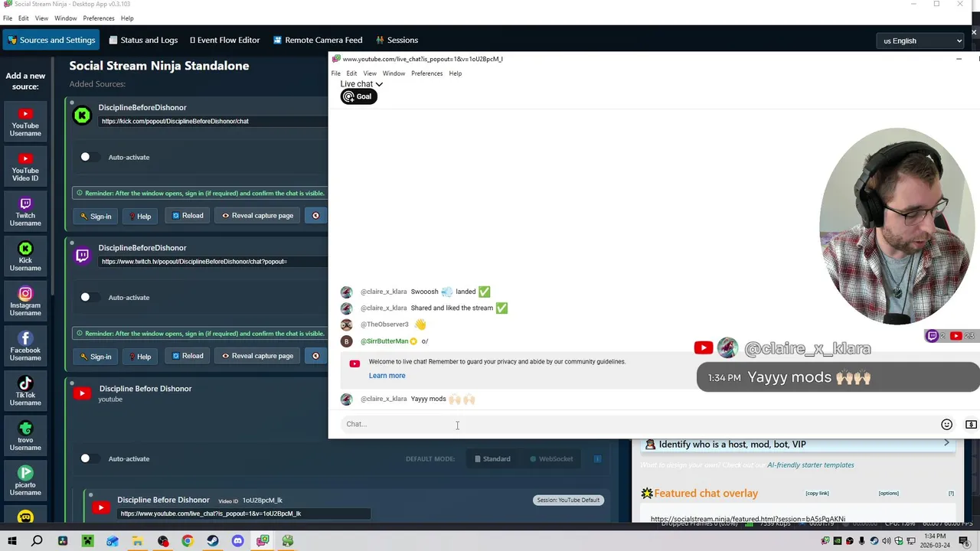Click Sign-in for the Kick source

[96, 217]
